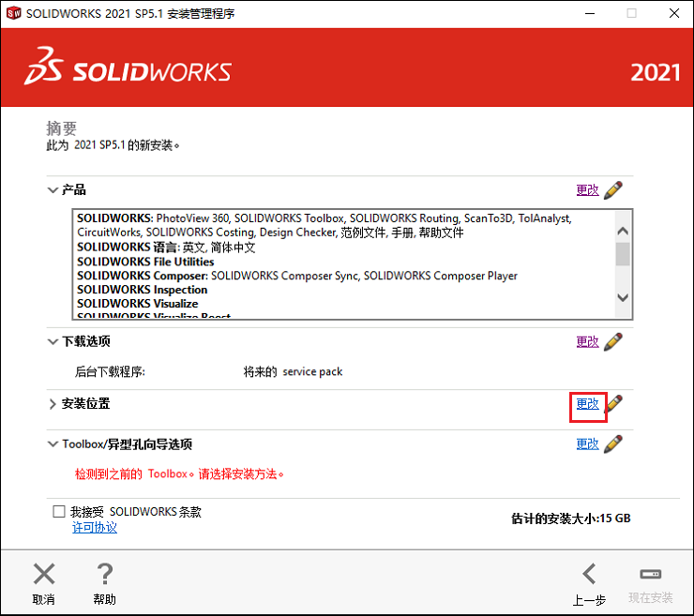694x616 pixels.
Task: Click the SOLIDWORKS 语言 line
Action: (166, 247)
